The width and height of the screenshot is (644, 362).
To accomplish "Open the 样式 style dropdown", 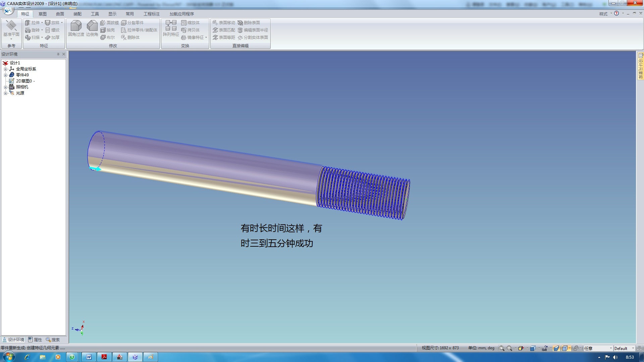I will pos(605,14).
